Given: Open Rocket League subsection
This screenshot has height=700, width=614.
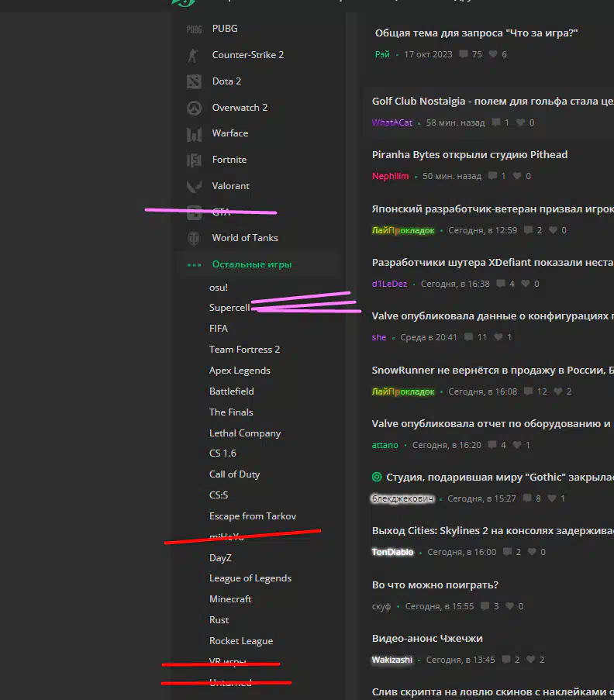Looking at the screenshot, I should 240,641.
